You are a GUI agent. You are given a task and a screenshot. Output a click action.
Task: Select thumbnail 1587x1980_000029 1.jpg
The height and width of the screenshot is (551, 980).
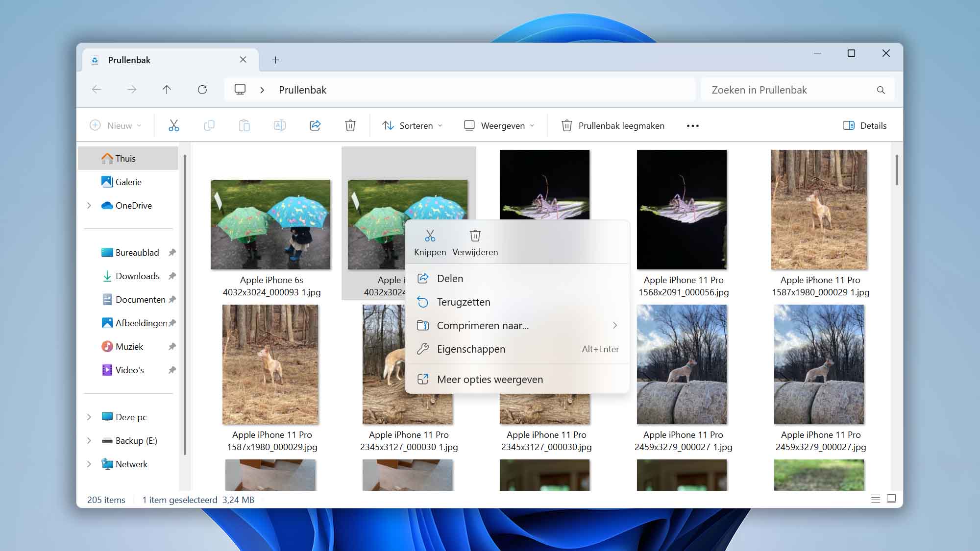819,210
